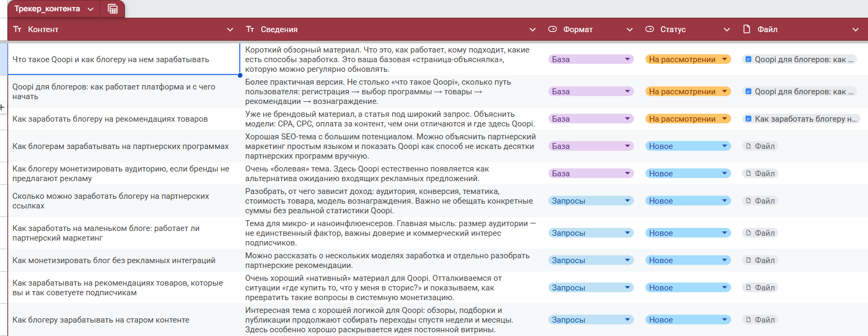Open the Формат column options arrow
The height and width of the screenshot is (336, 868).
point(630,29)
